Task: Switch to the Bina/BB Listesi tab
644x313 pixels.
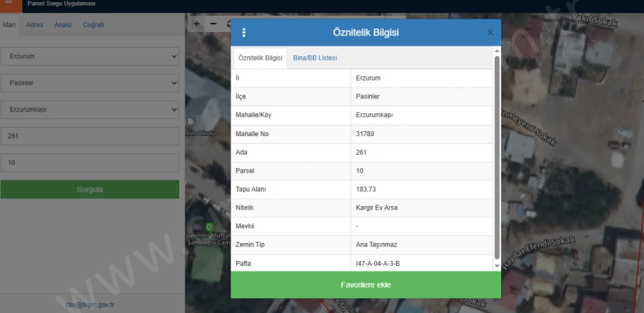Action: (315, 58)
